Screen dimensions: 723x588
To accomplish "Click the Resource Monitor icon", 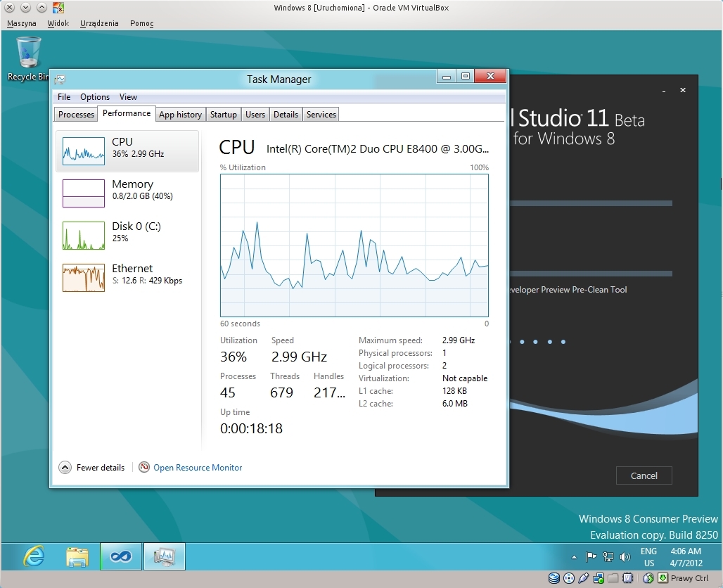I will point(144,467).
